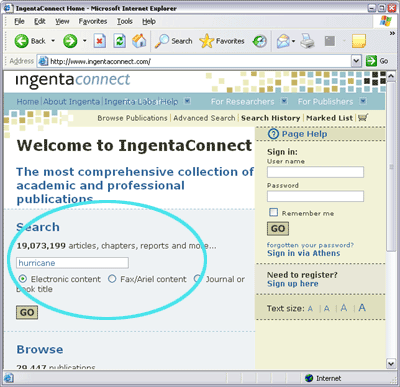Screen dimensions: 400x387
Task: Click the User name input field
Action: click(315, 172)
